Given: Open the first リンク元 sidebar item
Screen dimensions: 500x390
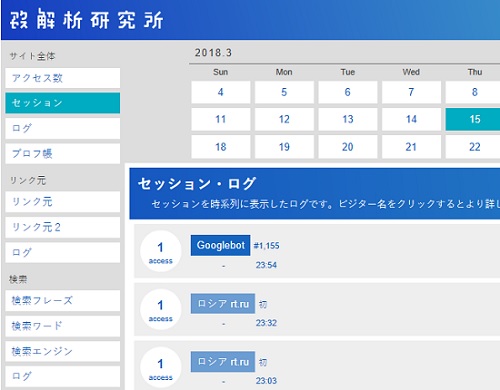Looking at the screenshot, I should coord(63,202).
